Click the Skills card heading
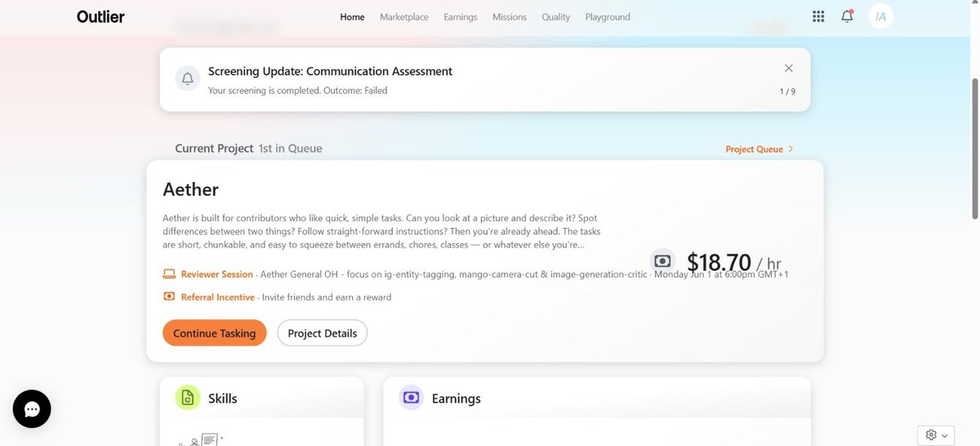The height and width of the screenshot is (446, 980). pyautogui.click(x=223, y=399)
